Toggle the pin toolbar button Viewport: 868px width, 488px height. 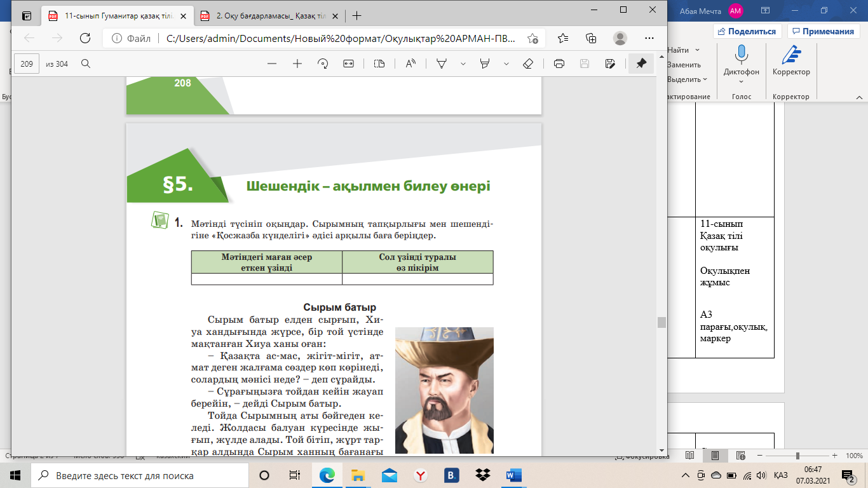click(x=641, y=64)
